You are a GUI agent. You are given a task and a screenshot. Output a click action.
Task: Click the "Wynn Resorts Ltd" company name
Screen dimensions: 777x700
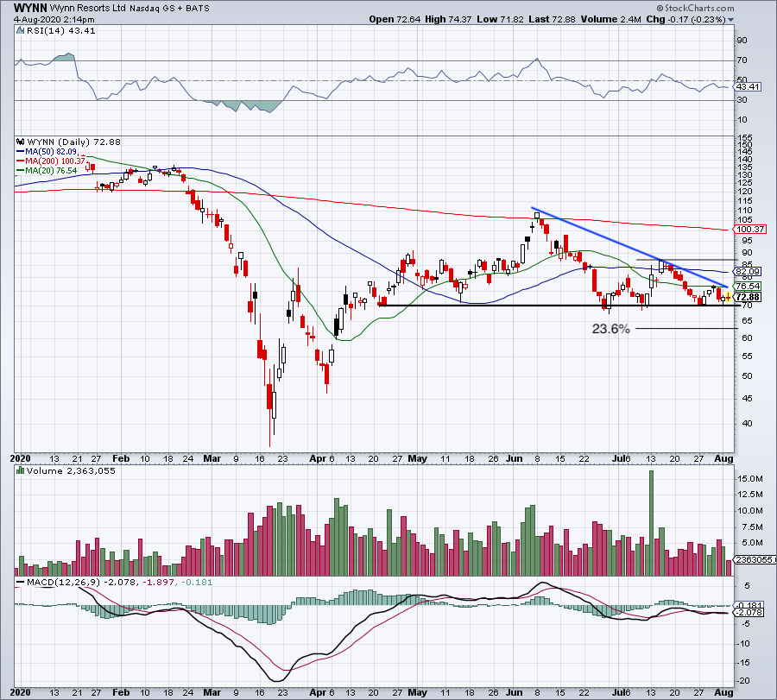(88, 9)
